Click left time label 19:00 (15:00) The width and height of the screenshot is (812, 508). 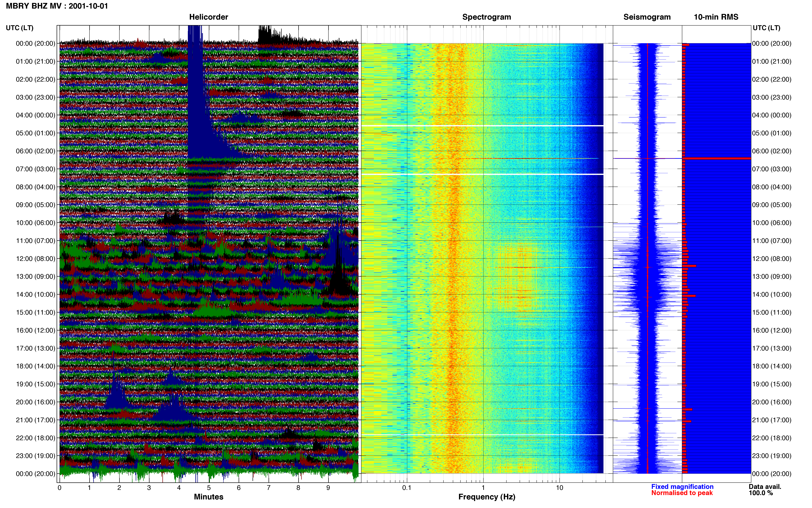click(36, 384)
